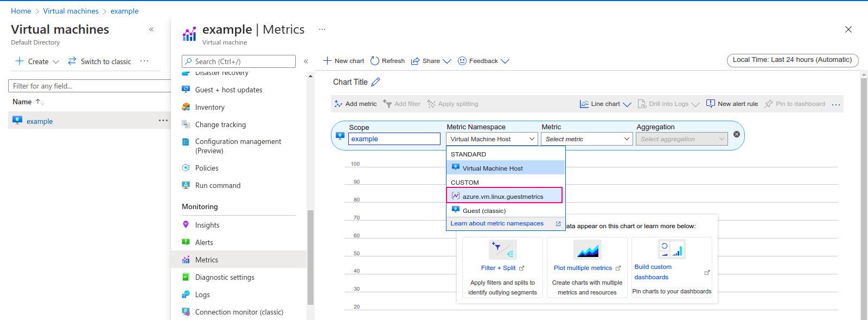Select Metrics in the Monitoring menu

pyautogui.click(x=239, y=260)
